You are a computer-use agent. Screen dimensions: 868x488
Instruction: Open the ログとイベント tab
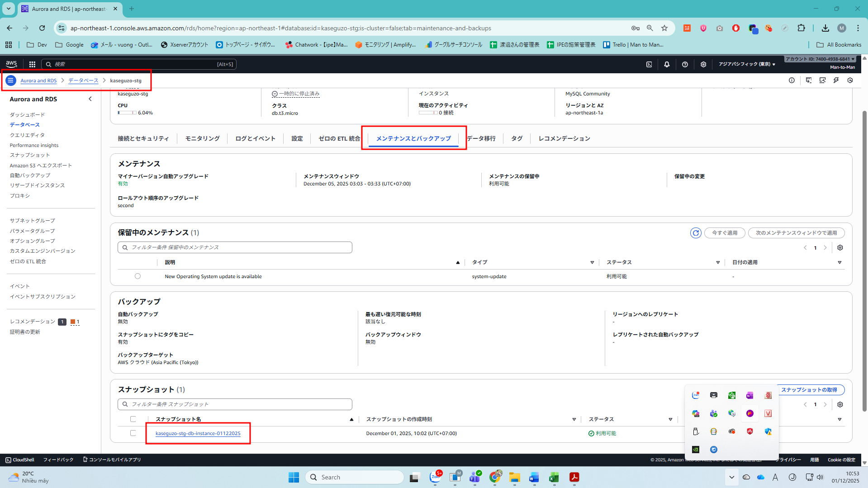pos(255,138)
